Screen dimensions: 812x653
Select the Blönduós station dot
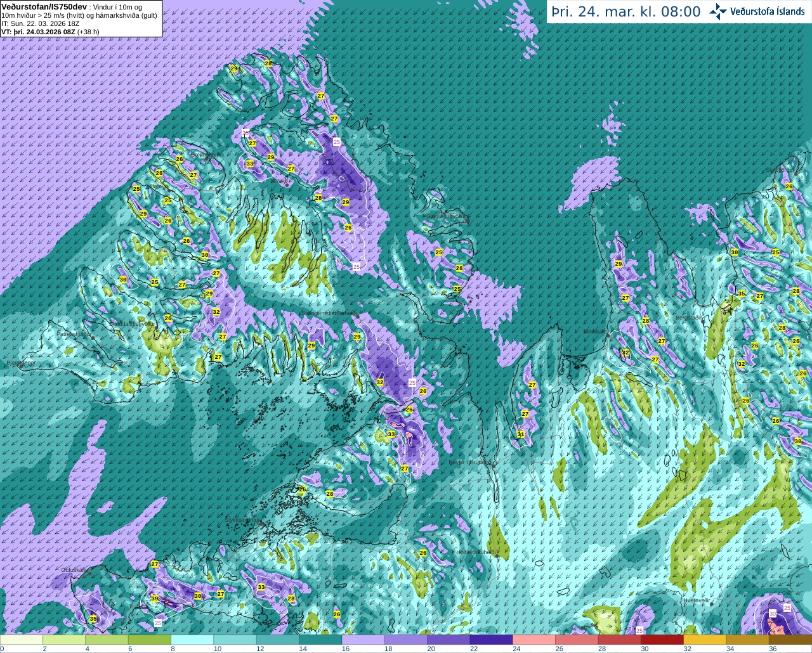608,335
